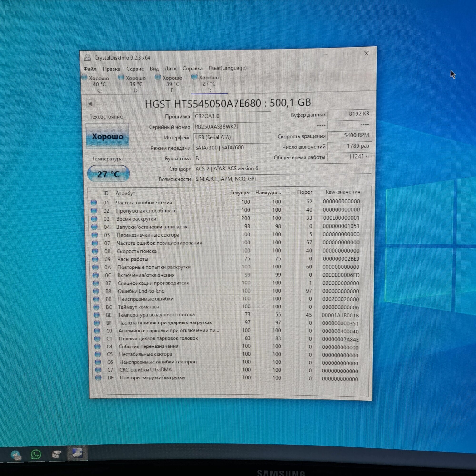Open the Сервис menu
The image size is (476, 476).
tap(135, 69)
